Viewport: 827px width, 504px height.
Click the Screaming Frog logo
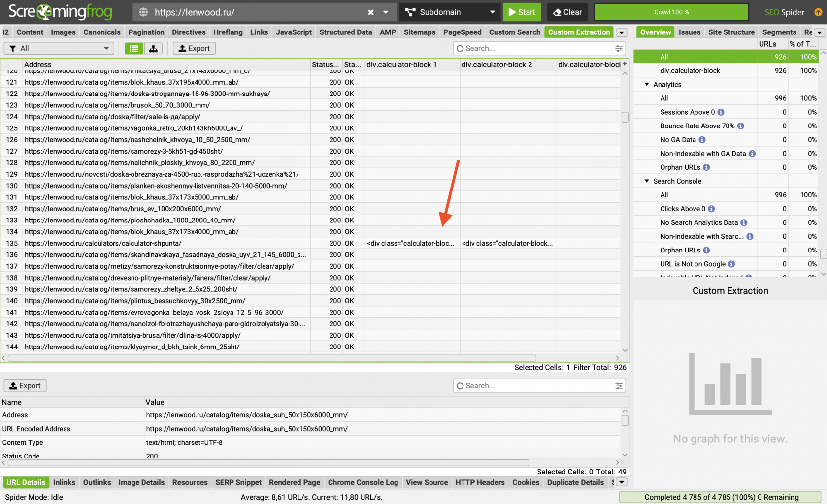click(x=60, y=12)
